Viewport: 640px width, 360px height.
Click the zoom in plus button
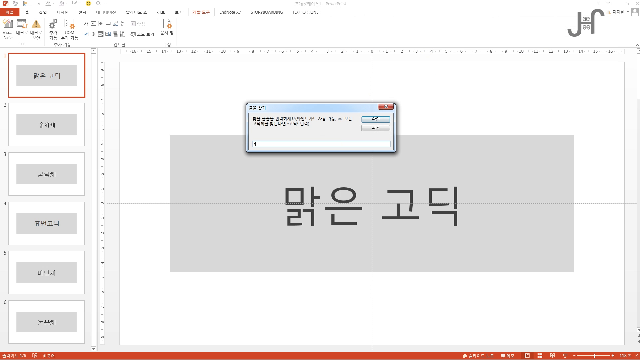[x=613, y=356]
